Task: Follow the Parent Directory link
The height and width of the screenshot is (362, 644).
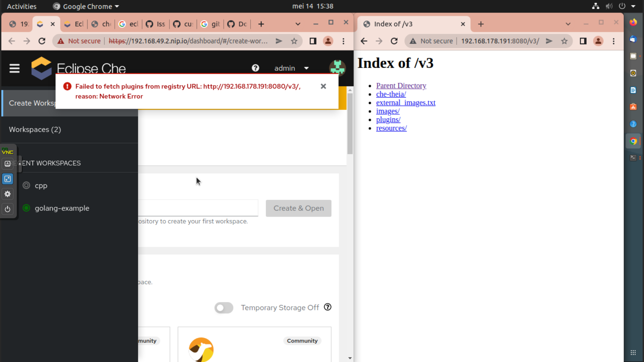Action: click(x=401, y=85)
